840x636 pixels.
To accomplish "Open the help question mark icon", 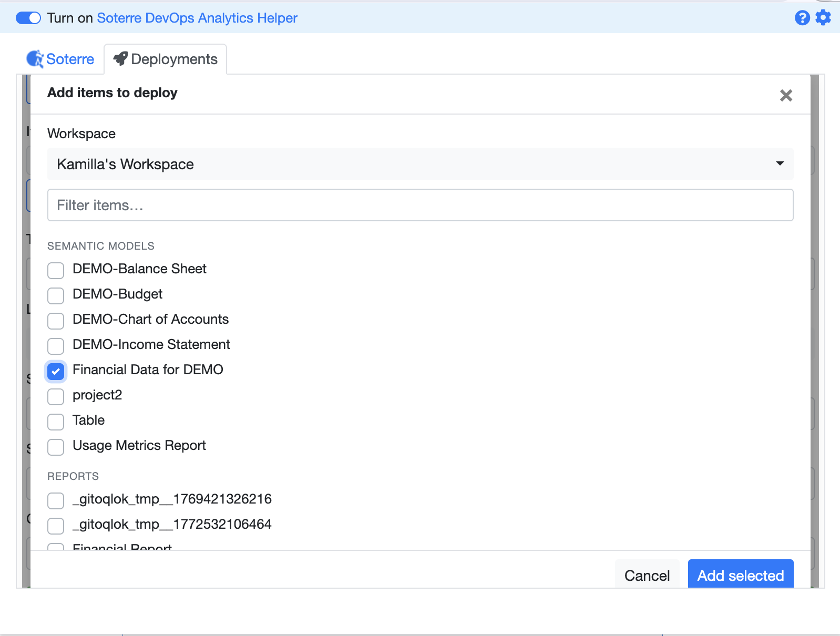I will tap(802, 18).
